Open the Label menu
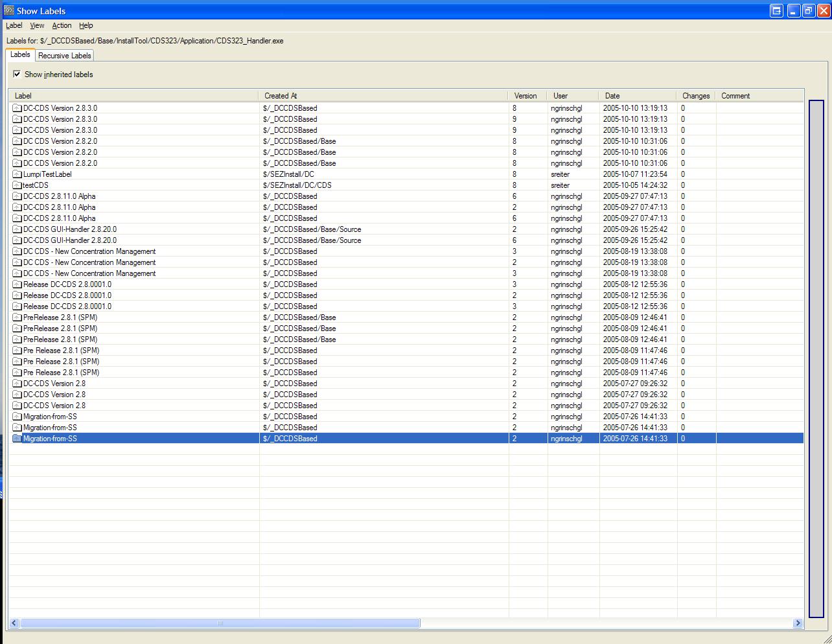832x644 pixels. click(14, 25)
